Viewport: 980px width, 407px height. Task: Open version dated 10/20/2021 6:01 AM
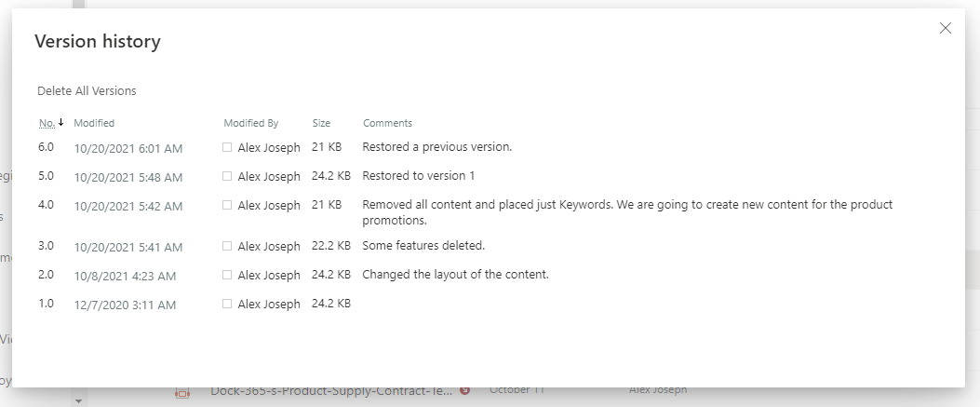[x=128, y=148]
